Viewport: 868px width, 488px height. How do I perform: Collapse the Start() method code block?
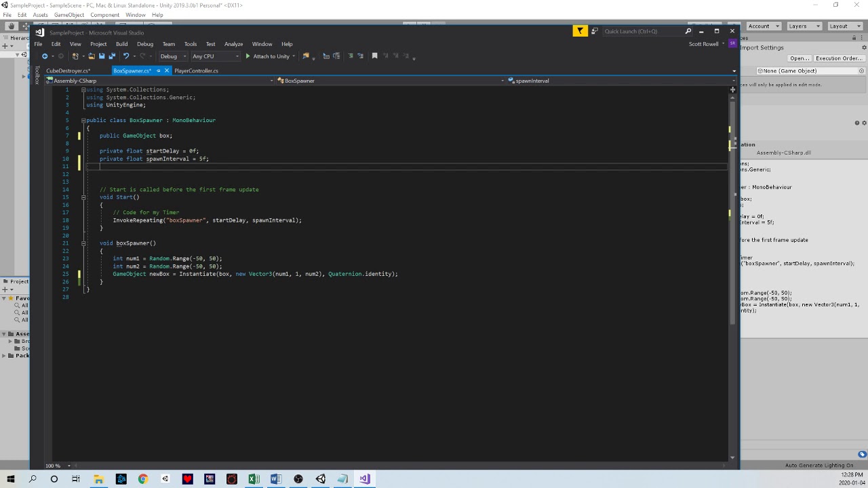(x=83, y=197)
